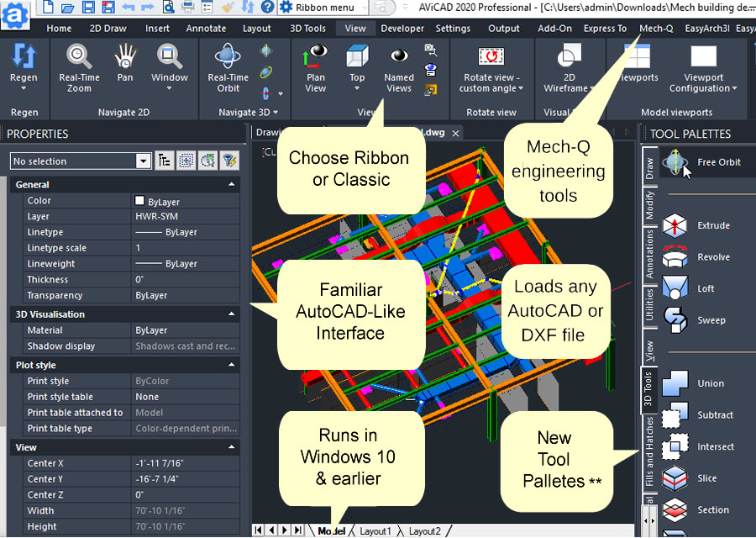The image size is (756, 538).
Task: Go to the Annotate ribbon tab
Action: 206,29
